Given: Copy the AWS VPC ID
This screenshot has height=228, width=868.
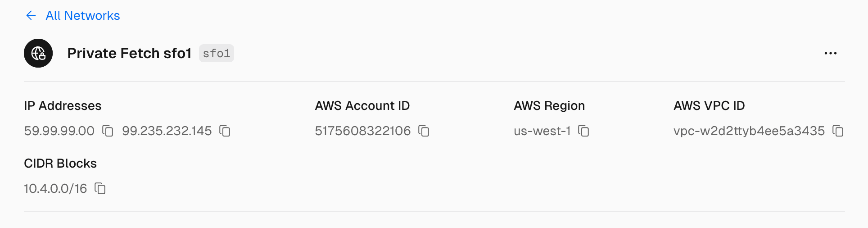Looking at the screenshot, I should pos(837,131).
